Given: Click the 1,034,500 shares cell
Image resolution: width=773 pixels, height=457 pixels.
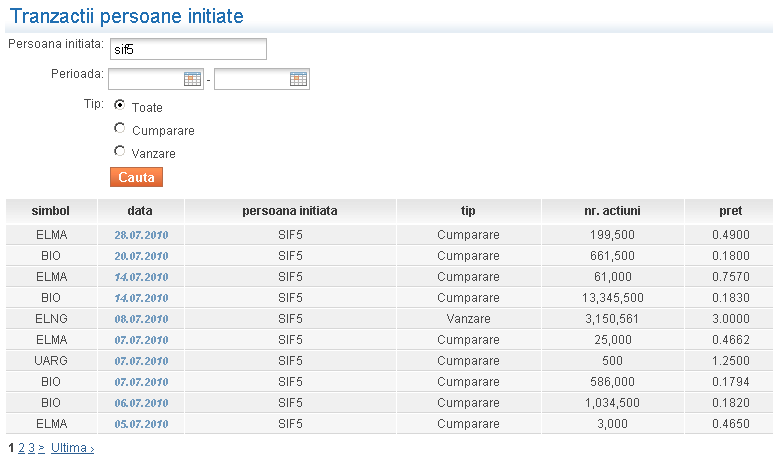Looking at the screenshot, I should (x=612, y=403).
